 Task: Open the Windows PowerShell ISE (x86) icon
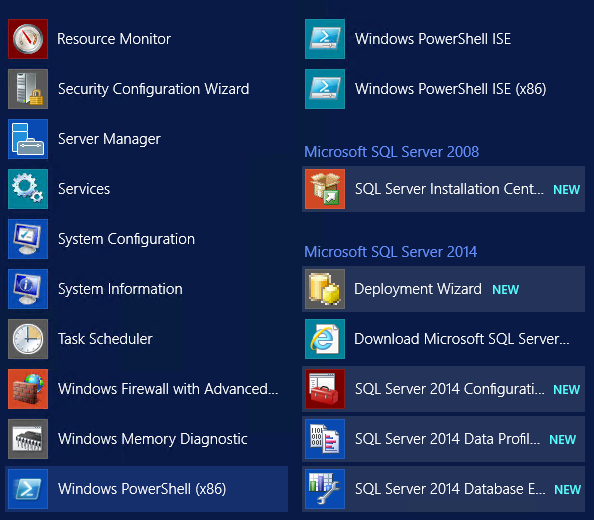point(325,89)
